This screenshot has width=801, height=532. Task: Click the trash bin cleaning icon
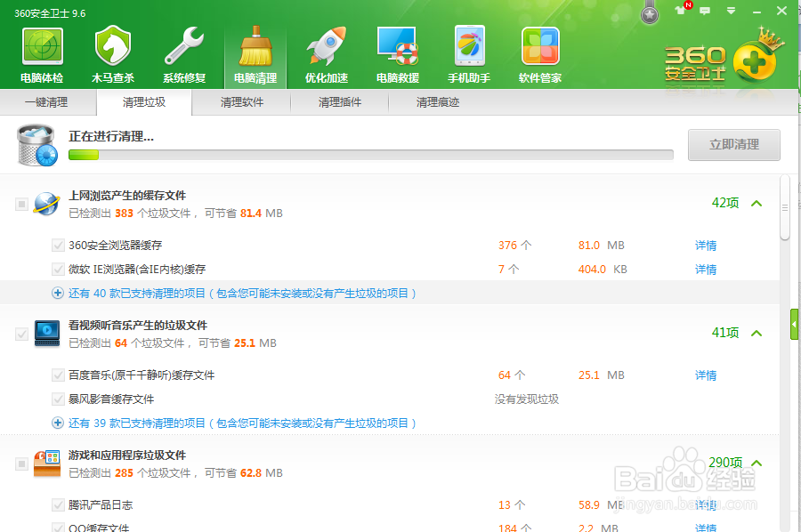coord(36,146)
